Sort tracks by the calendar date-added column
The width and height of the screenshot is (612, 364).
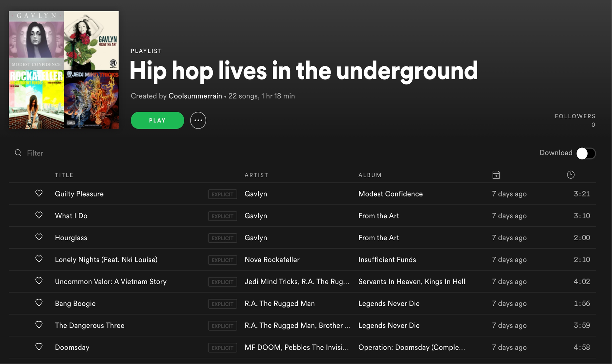pyautogui.click(x=496, y=175)
